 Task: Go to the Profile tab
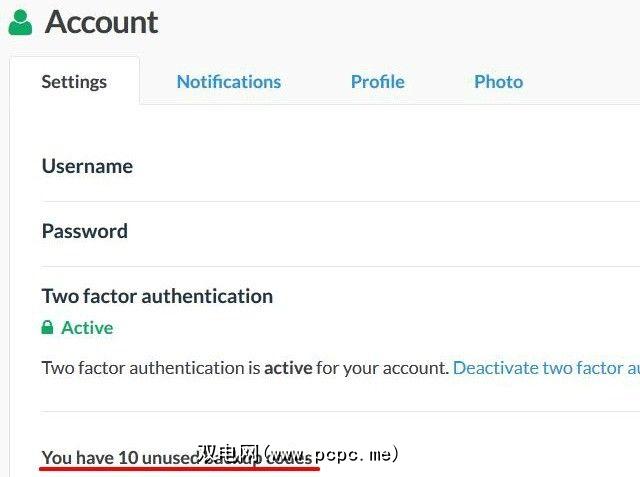[x=377, y=82]
